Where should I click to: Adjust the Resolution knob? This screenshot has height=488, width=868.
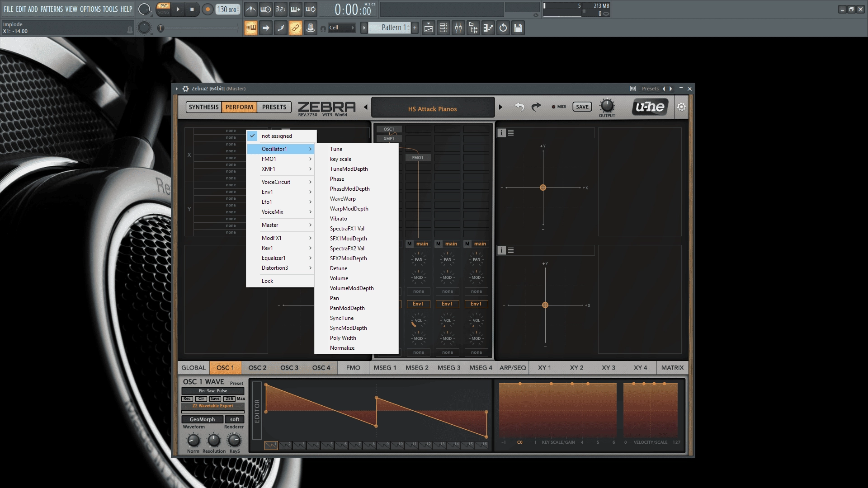(213, 440)
